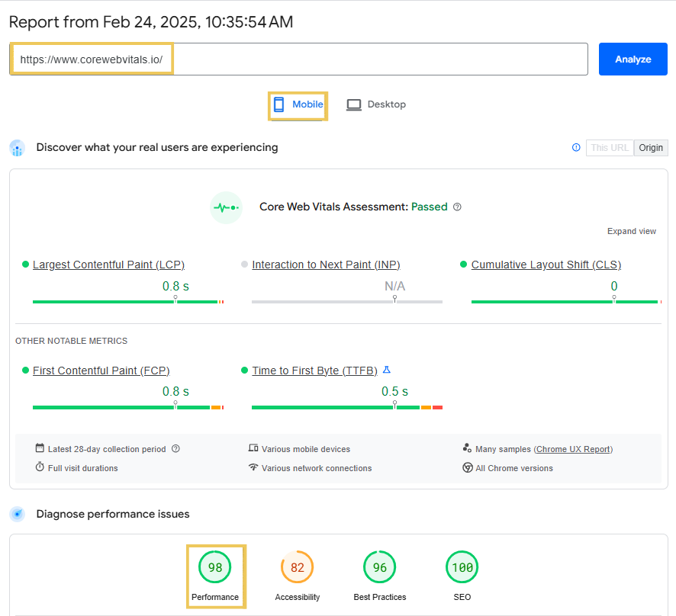Click the devices icon for Various mobile devices
Screen dimensions: 676x616
[x=253, y=448]
